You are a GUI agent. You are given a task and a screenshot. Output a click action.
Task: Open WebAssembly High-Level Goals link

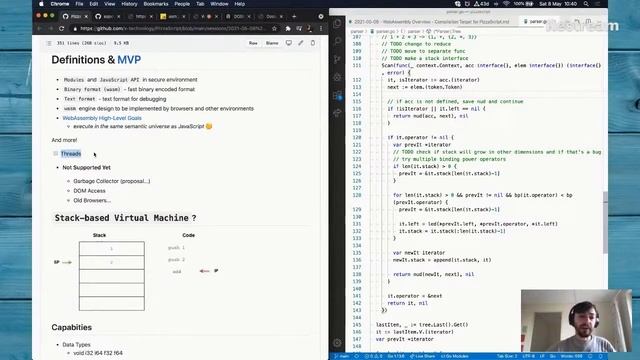(102, 118)
